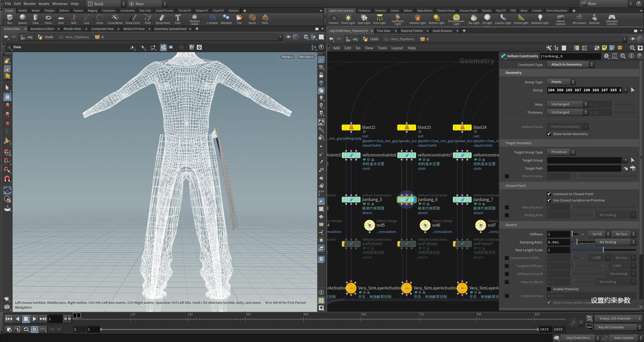Add a Gamepad Camera
Image resolution: width=644 pixels, height=342 pixels.
(612, 20)
